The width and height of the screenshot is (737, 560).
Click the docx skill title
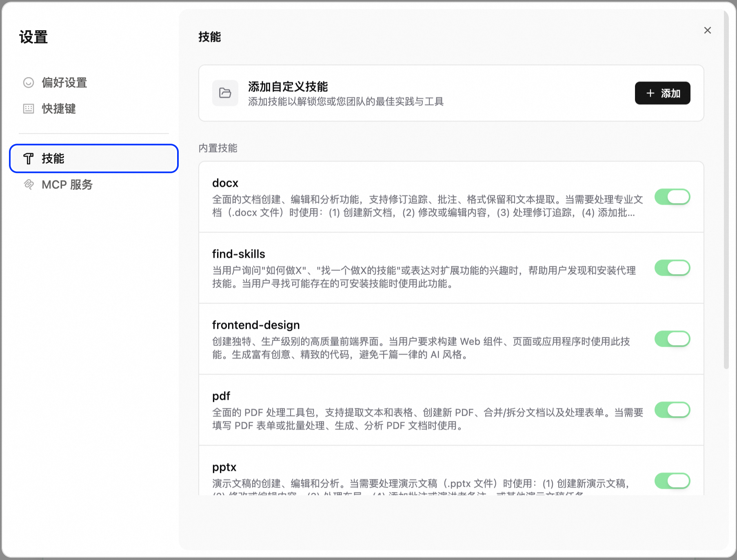tap(225, 183)
